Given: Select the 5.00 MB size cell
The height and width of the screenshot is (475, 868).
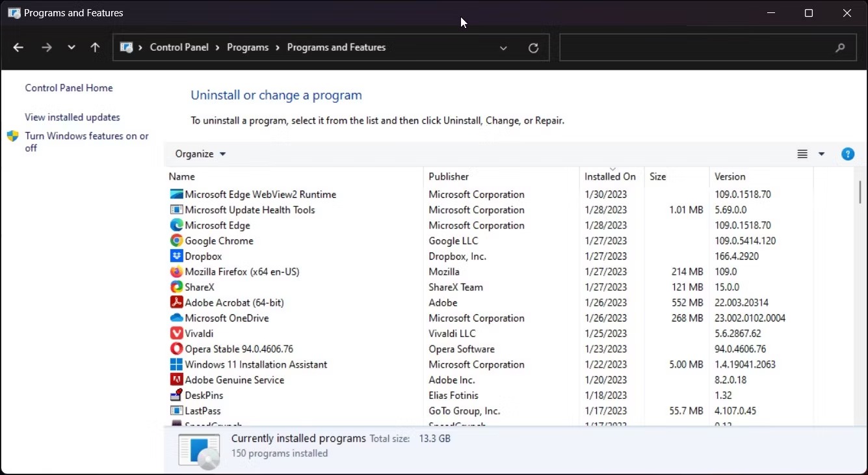Looking at the screenshot, I should 686,364.
